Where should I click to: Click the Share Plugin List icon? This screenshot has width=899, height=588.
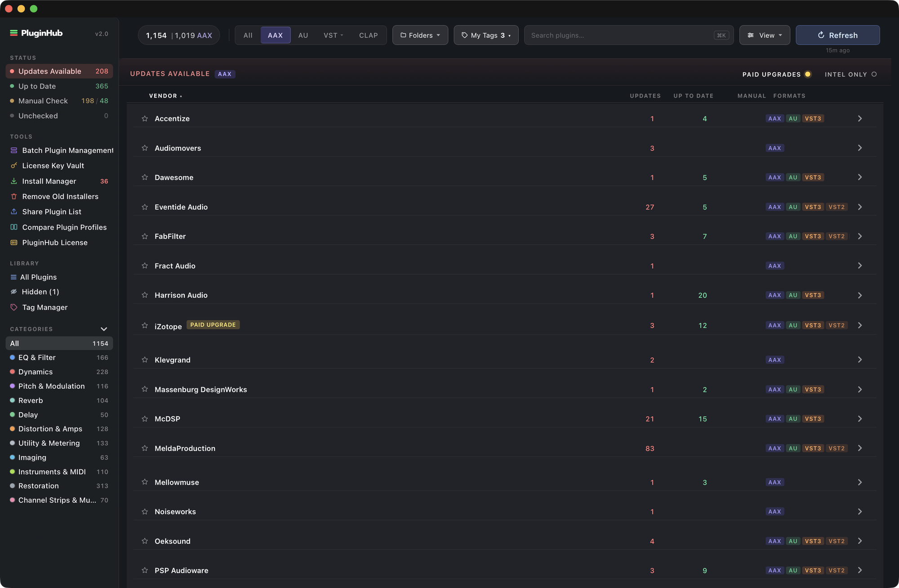point(14,211)
